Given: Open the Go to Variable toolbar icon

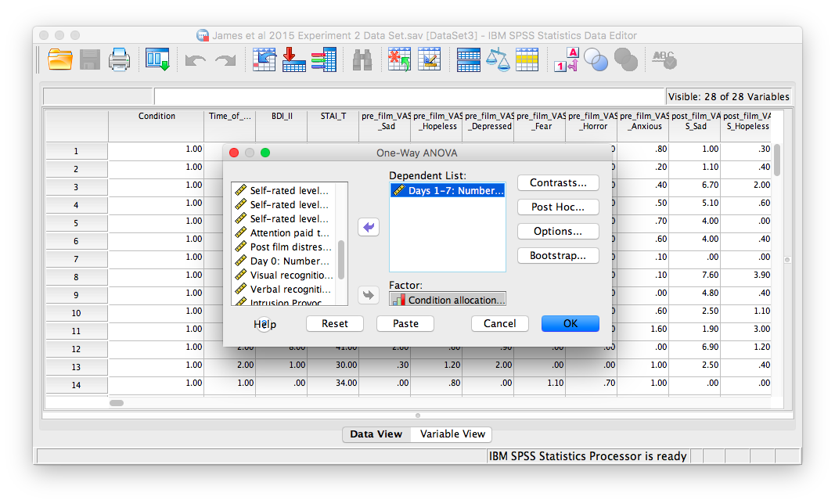Looking at the screenshot, I should point(294,59).
